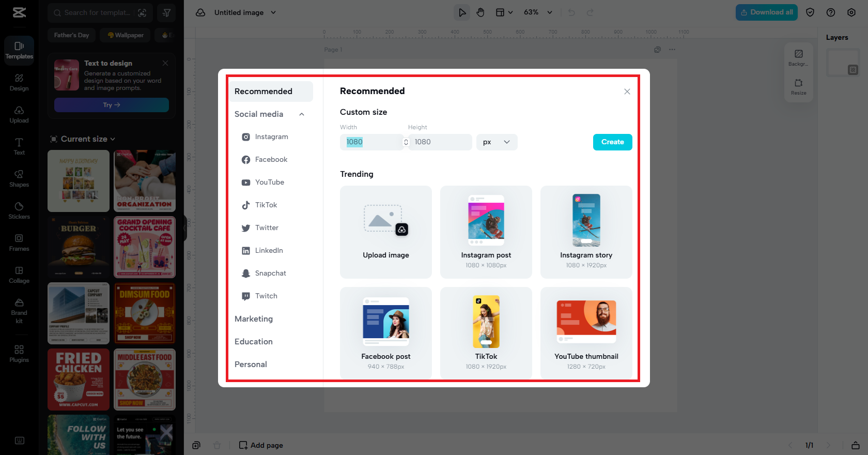Open the Collage panel

coord(19,275)
